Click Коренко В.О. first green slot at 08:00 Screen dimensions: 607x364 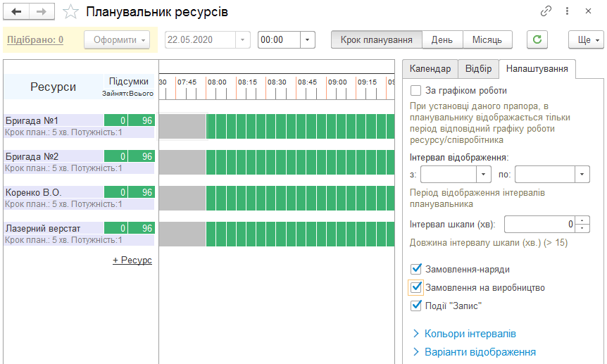[211, 199]
